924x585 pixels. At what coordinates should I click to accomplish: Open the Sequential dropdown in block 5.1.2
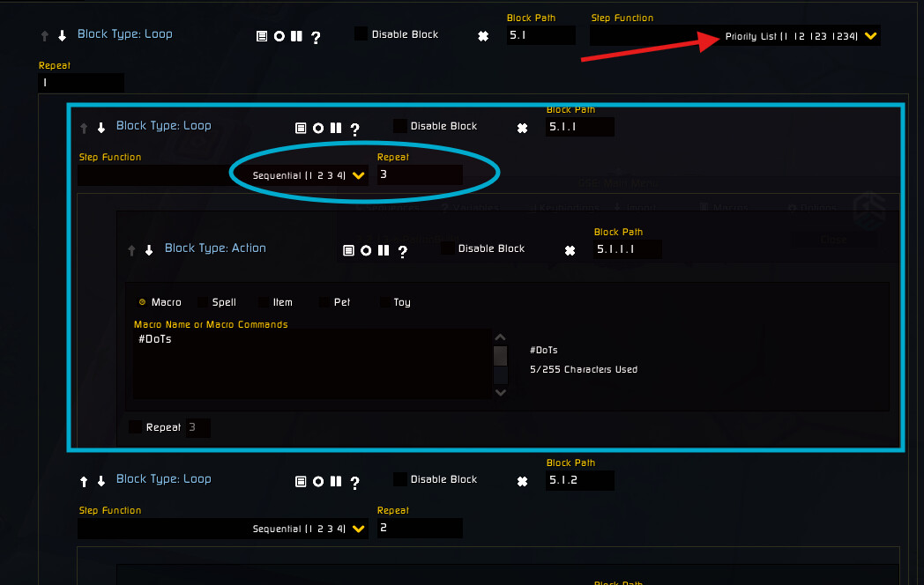[x=223, y=529]
